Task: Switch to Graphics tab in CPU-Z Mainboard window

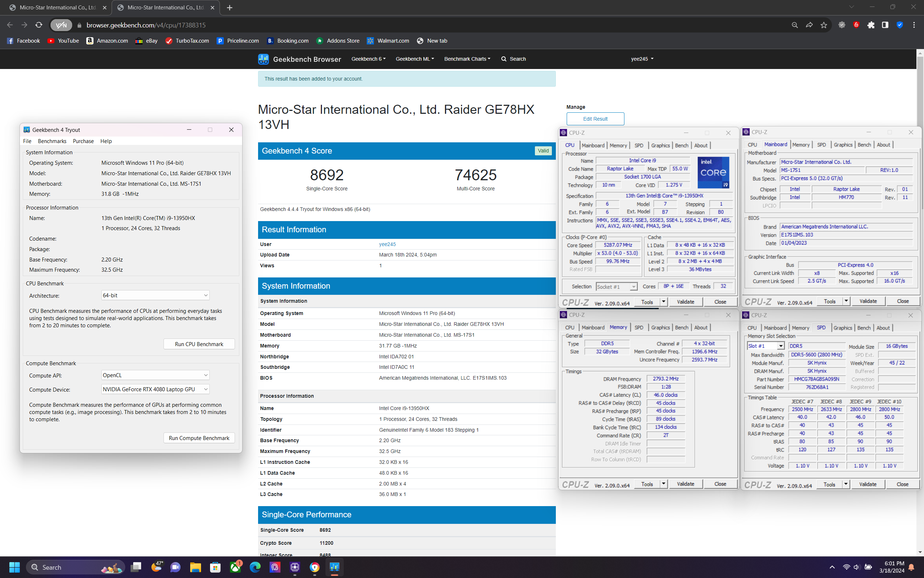Action: coord(843,144)
